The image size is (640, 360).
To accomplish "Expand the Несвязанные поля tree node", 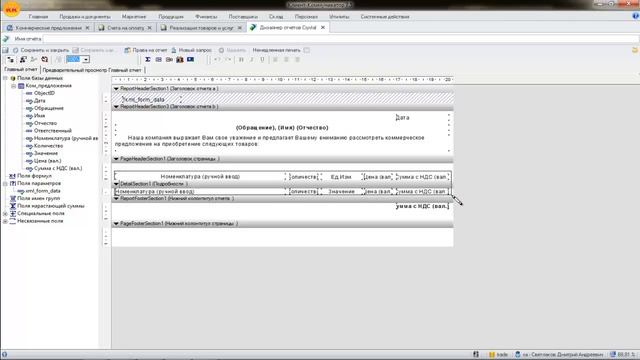I will pyautogui.click(x=5, y=221).
